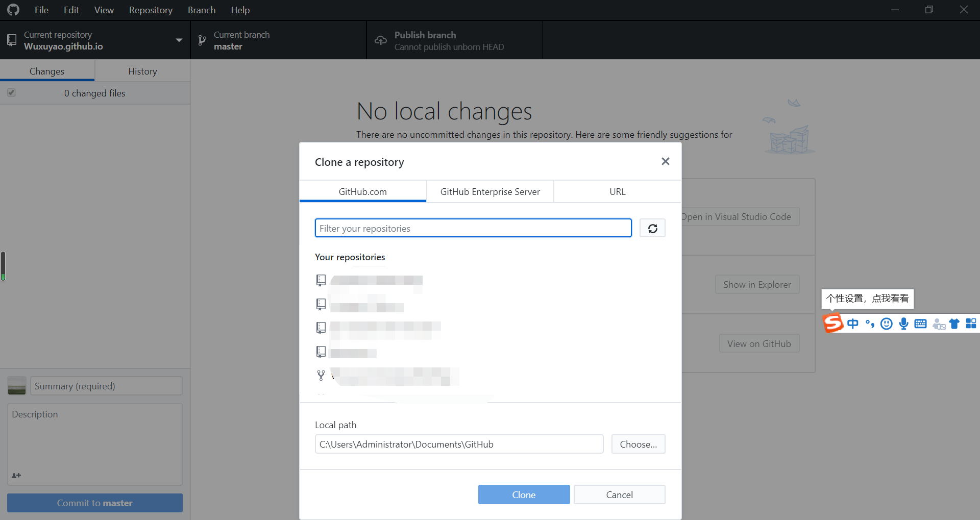Click the GitHub logo in the menu bar
Viewport: 980px width, 520px height.
pos(13,10)
